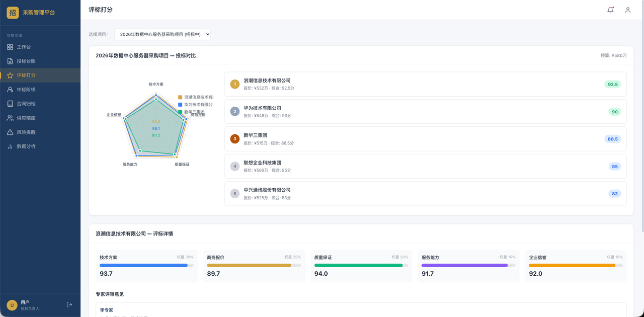Click green legend swatch for 新华三集团

(x=180, y=112)
